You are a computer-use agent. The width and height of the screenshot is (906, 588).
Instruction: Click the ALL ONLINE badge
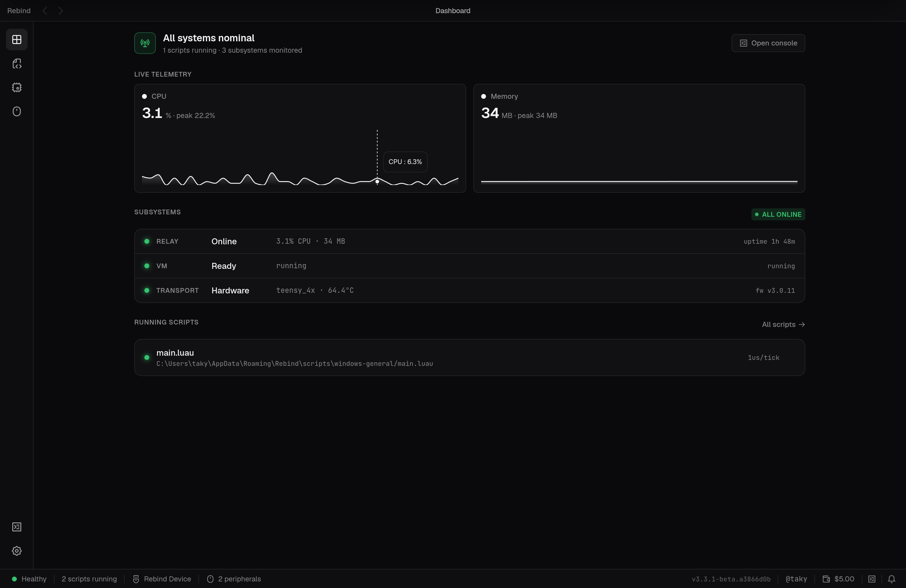click(x=778, y=214)
